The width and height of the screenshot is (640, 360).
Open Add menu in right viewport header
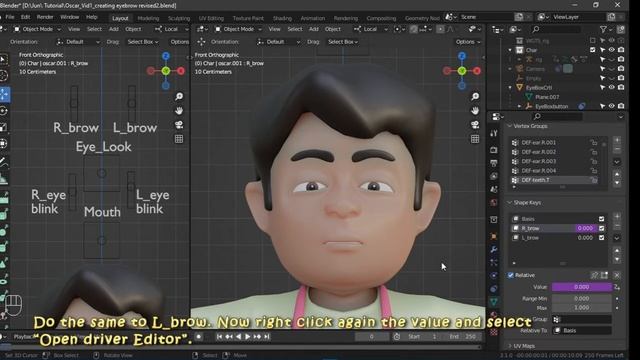[x=313, y=29]
